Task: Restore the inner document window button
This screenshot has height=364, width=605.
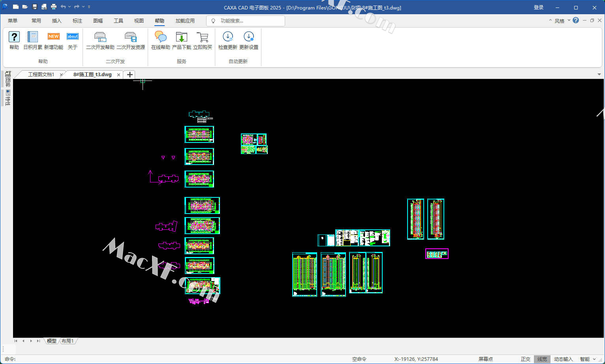Action: tap(592, 20)
